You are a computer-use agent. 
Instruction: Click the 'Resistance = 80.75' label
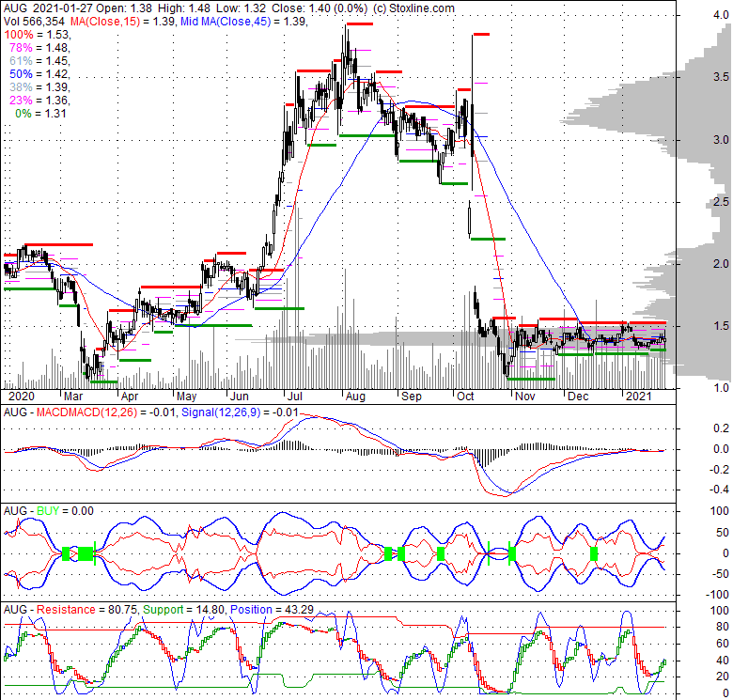point(87,610)
